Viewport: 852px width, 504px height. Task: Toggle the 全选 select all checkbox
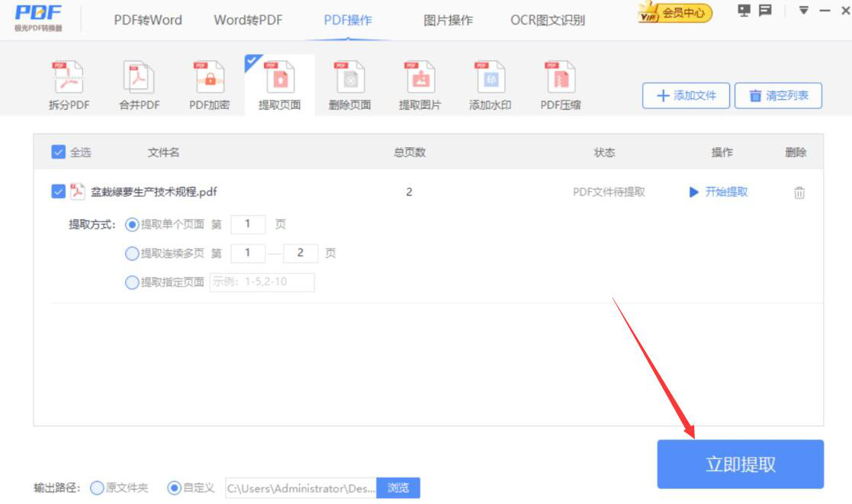[59, 152]
